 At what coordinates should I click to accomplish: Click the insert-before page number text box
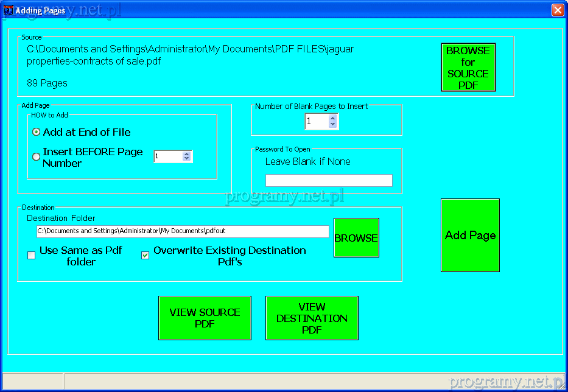167,156
